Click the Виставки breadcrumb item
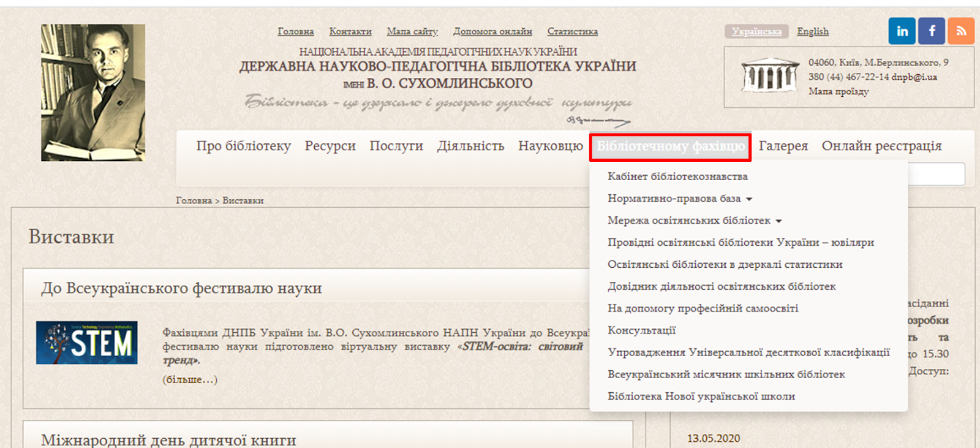The image size is (980, 448). click(x=243, y=200)
